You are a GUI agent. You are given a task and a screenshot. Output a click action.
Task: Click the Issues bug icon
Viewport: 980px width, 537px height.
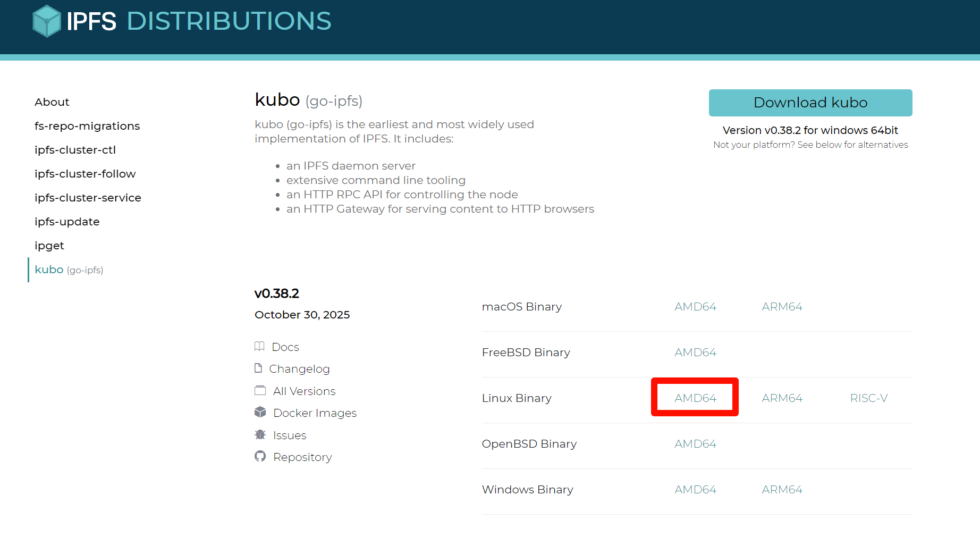pyautogui.click(x=260, y=434)
